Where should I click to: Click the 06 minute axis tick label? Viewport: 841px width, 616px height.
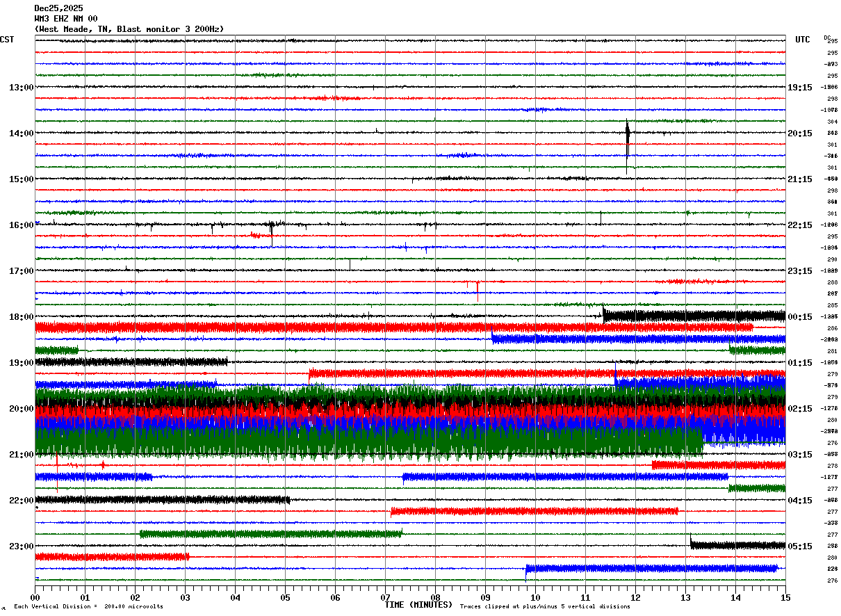click(335, 597)
